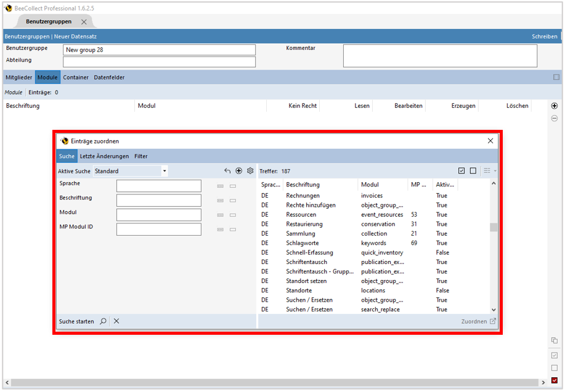Start search with the magnifier icon
Image resolution: width=565 pixels, height=392 pixels.
[103, 321]
